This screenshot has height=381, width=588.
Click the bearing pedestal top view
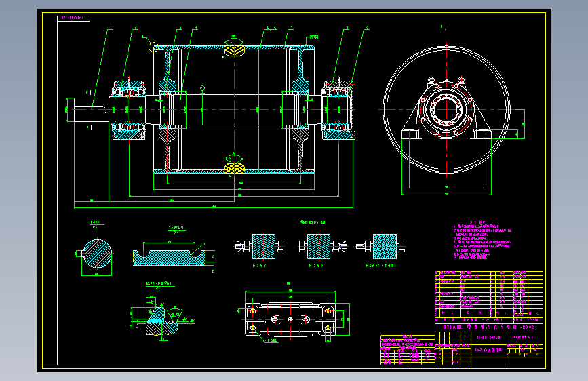(x=290, y=319)
